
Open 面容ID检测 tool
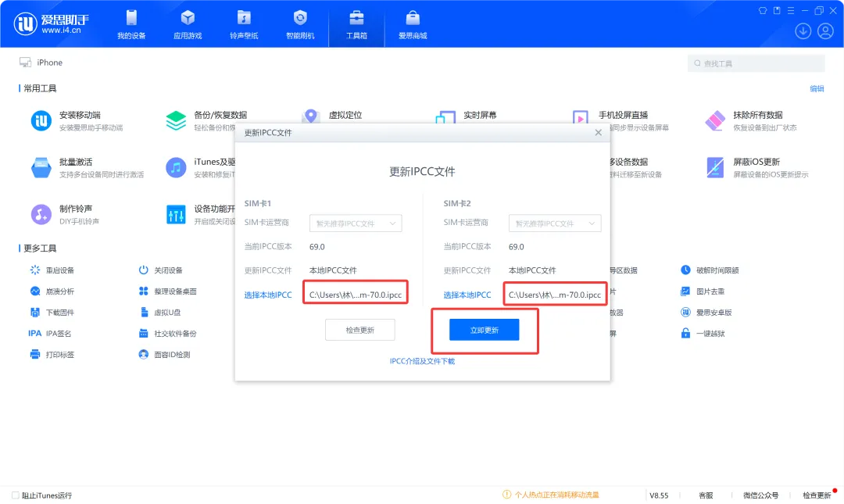click(164, 354)
